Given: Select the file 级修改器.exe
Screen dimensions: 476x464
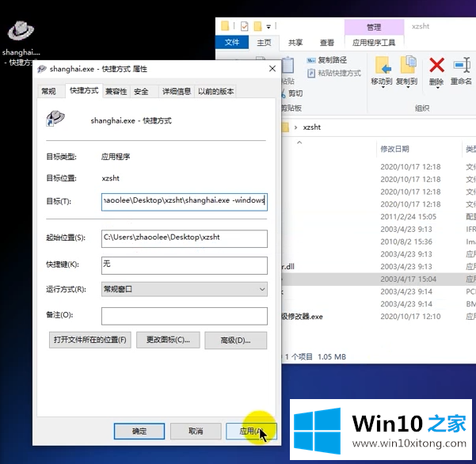Looking at the screenshot, I should [302, 317].
